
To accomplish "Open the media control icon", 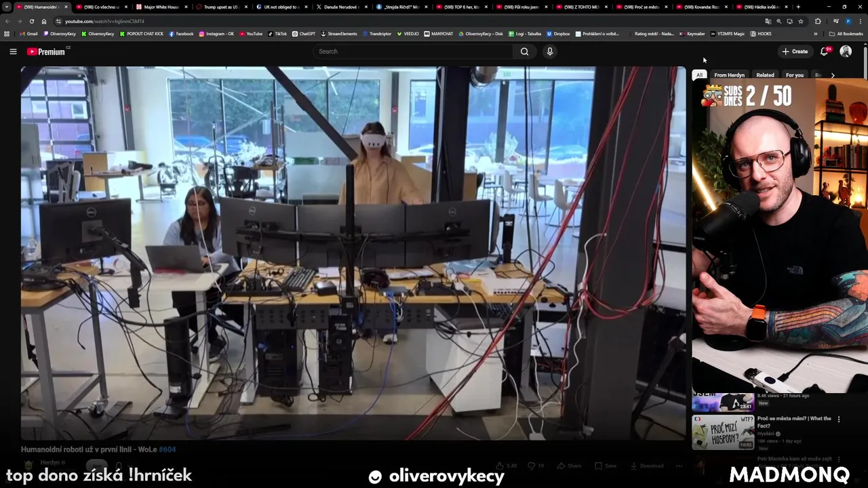I will tap(836, 21).
